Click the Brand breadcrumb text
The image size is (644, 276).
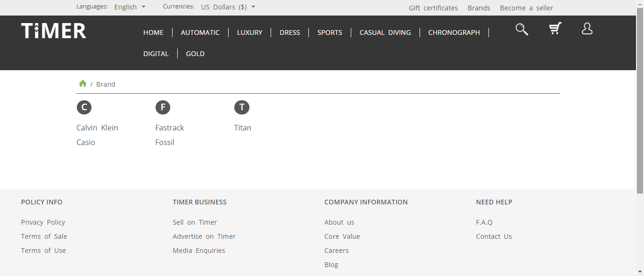106,84
